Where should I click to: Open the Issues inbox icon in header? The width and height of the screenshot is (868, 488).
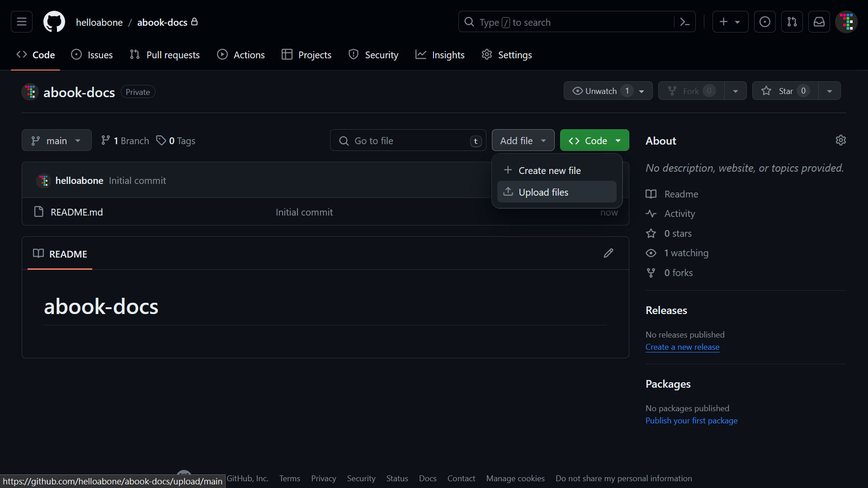765,22
